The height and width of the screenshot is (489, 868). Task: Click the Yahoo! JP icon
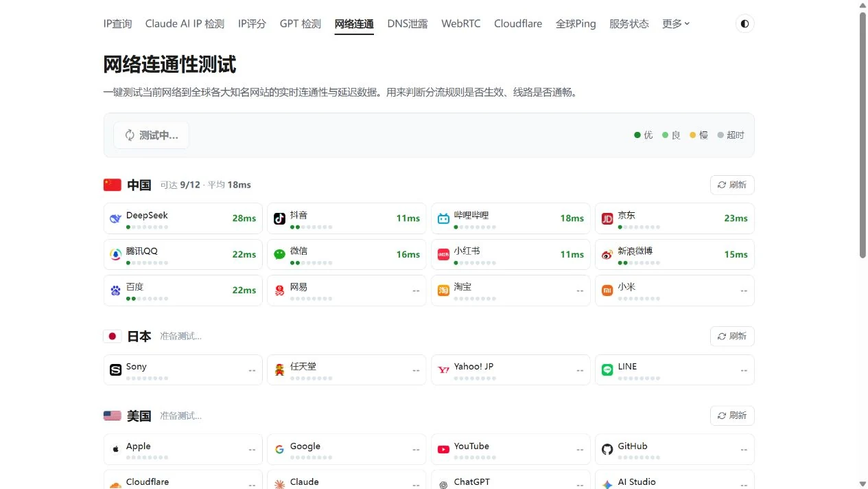tap(443, 369)
